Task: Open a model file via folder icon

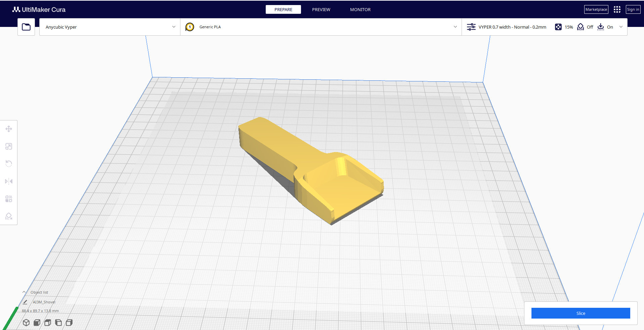Action: 26,27
